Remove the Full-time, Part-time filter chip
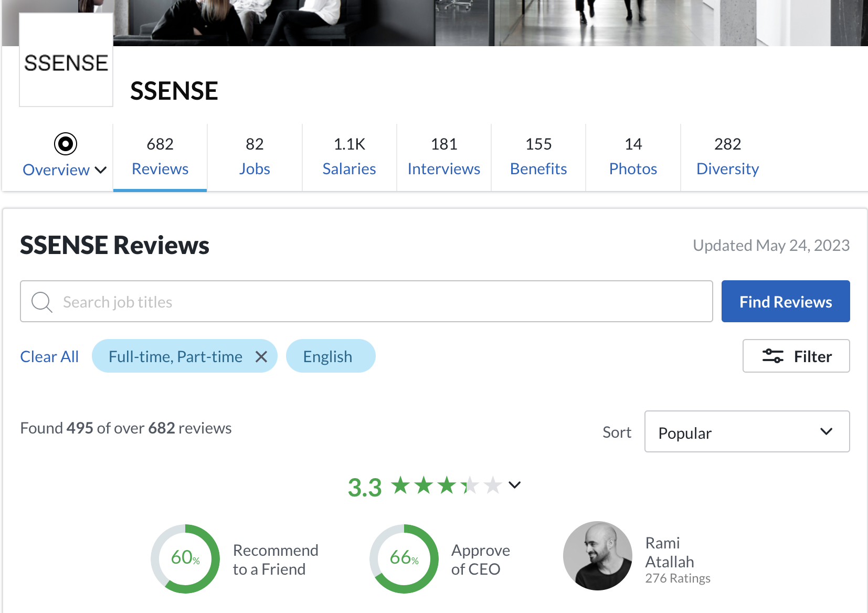 pos(261,357)
